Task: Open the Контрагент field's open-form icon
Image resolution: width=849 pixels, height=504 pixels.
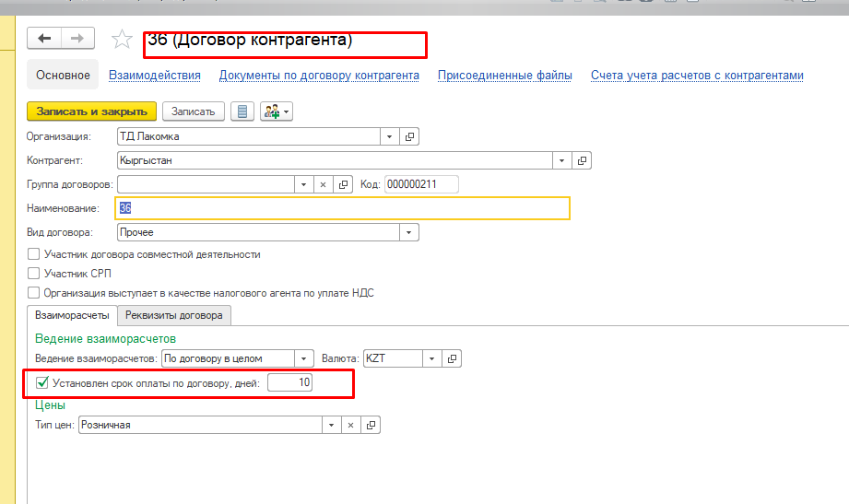Action: [582, 160]
